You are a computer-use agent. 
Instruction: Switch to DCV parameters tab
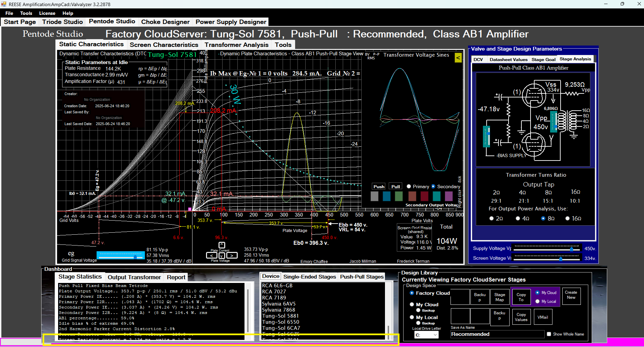[x=478, y=59]
